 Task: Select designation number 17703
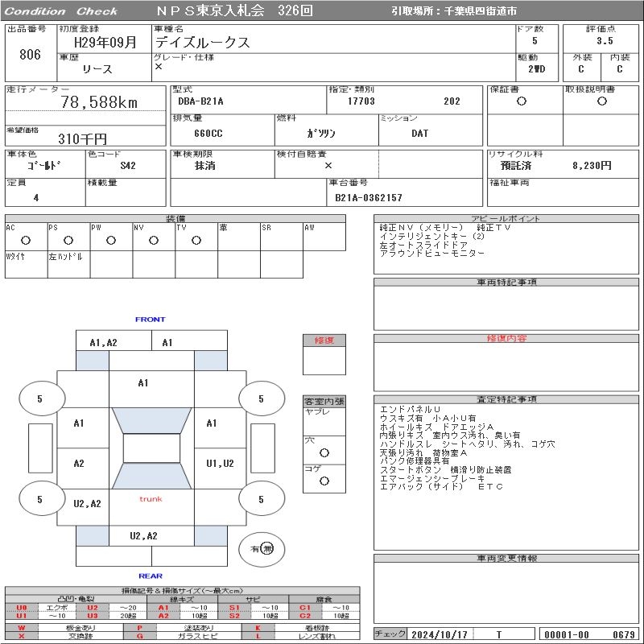point(361,101)
